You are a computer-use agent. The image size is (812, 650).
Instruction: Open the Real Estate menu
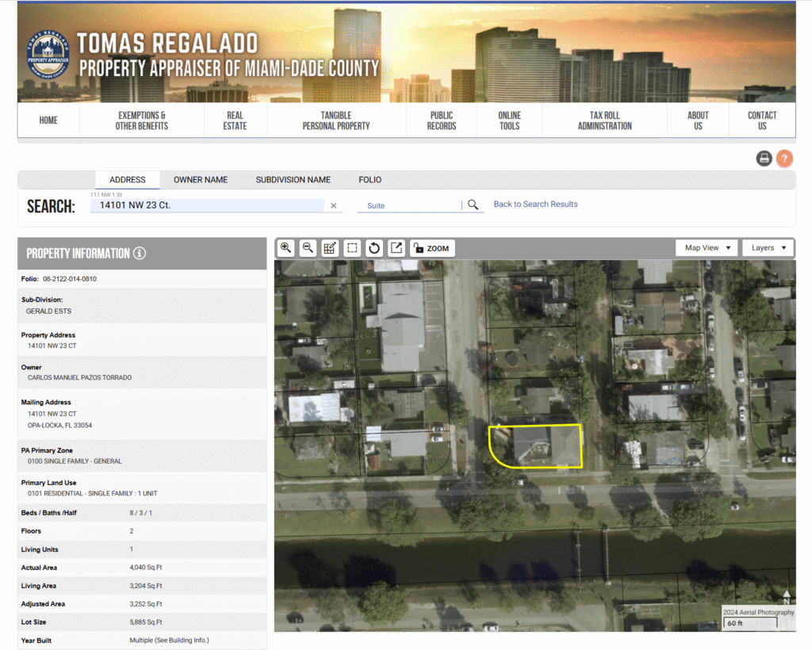[x=235, y=120]
